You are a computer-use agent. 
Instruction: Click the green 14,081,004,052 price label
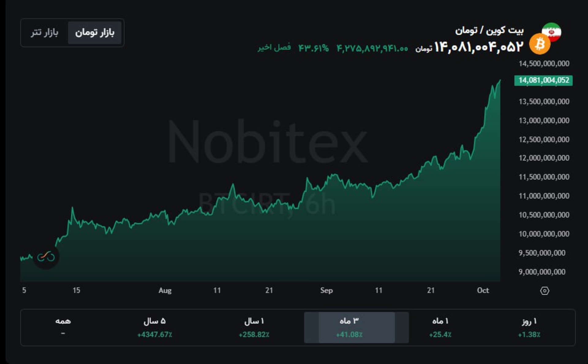543,80
